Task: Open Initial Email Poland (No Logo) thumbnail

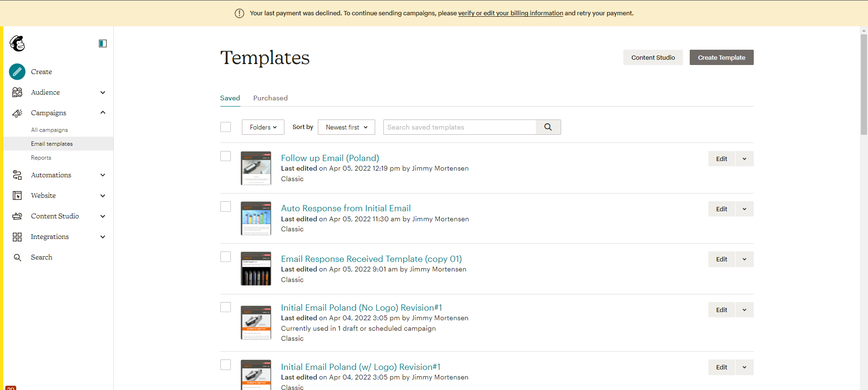Action: click(x=256, y=323)
